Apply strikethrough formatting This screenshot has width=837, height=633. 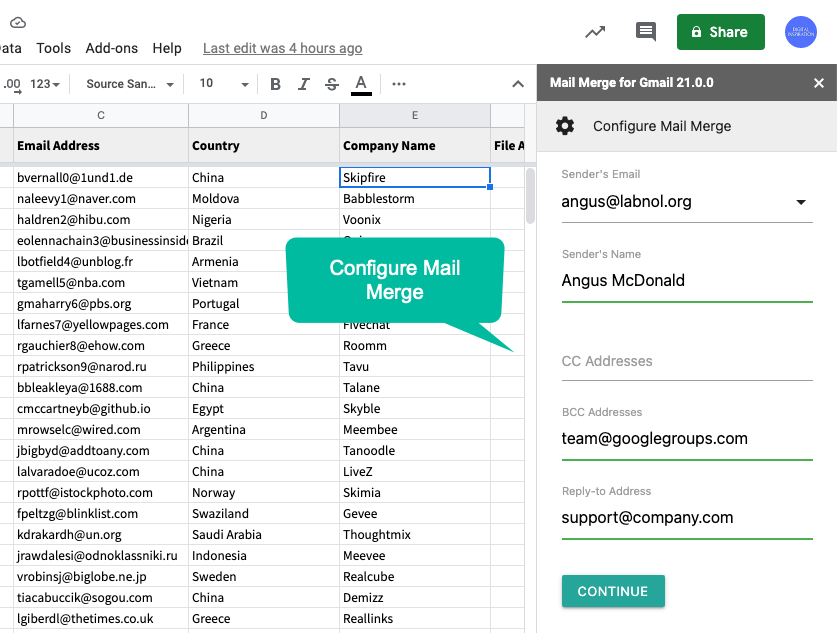330,85
